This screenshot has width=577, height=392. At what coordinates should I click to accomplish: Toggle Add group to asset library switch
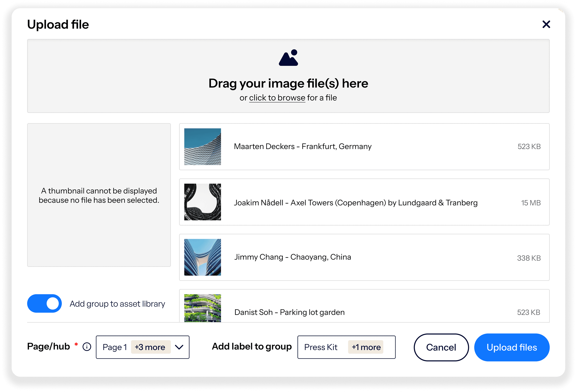point(44,303)
